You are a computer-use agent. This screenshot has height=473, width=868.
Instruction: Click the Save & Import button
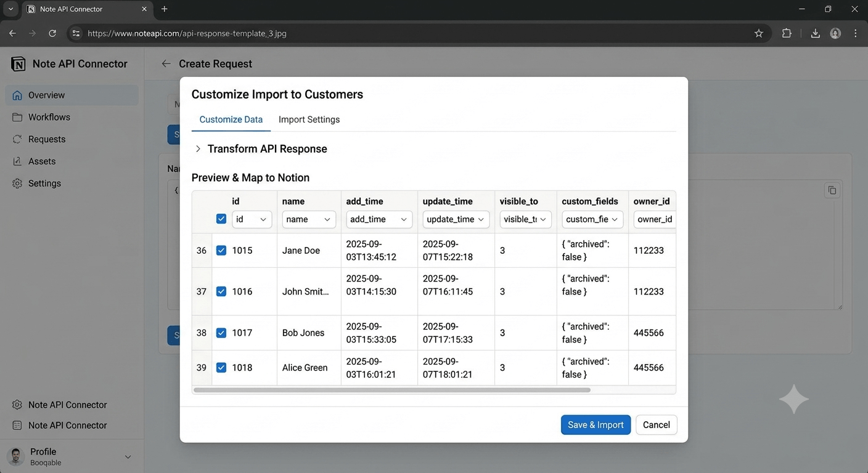click(596, 425)
